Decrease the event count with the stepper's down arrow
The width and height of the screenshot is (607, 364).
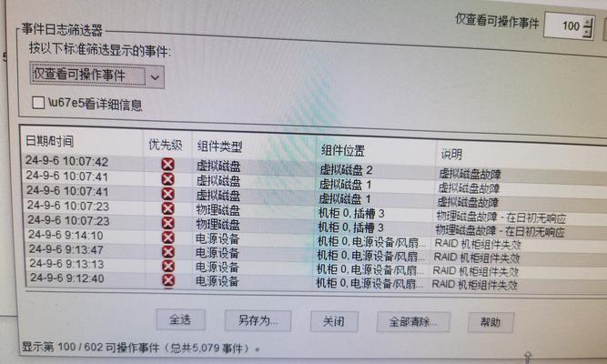pyautogui.click(x=588, y=32)
